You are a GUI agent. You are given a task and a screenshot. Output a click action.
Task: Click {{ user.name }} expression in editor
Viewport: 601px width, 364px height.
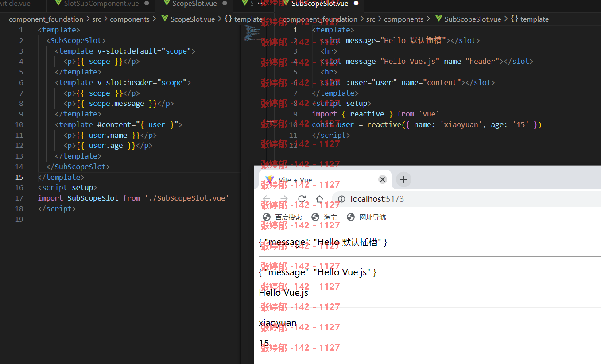(x=108, y=135)
